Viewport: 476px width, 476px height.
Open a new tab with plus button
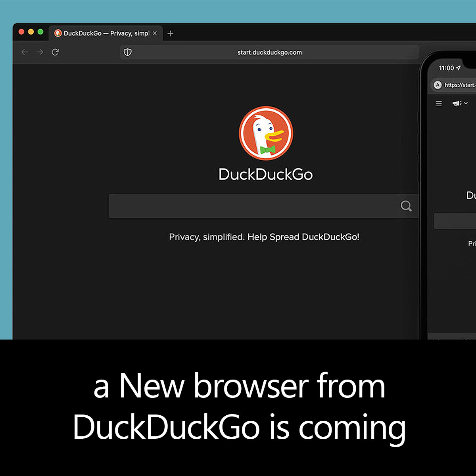click(170, 34)
